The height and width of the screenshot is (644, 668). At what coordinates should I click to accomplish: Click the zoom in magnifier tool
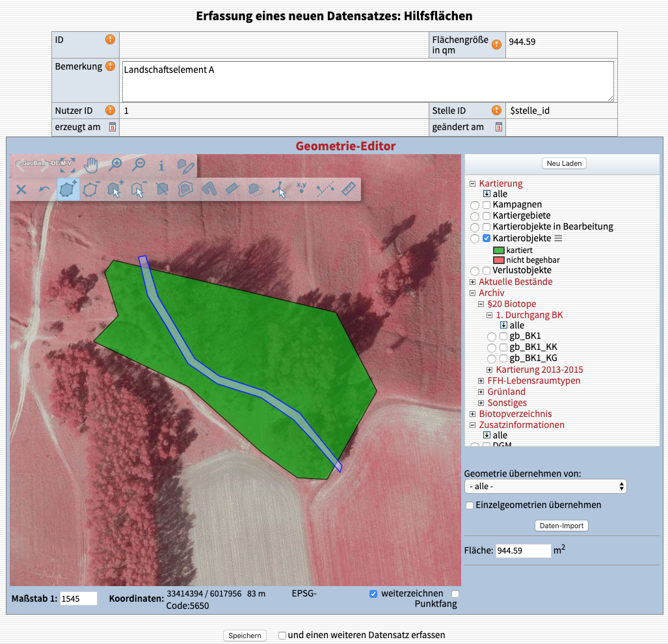116,165
